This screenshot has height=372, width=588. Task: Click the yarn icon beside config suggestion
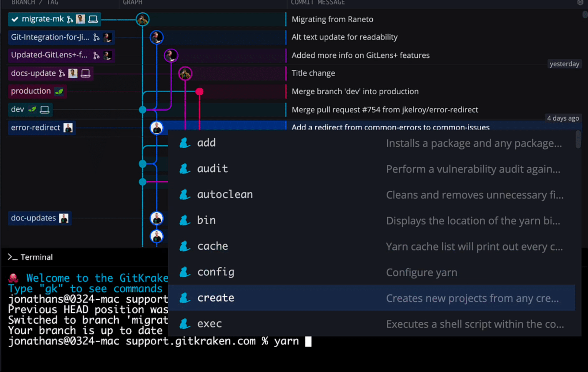[x=185, y=272]
